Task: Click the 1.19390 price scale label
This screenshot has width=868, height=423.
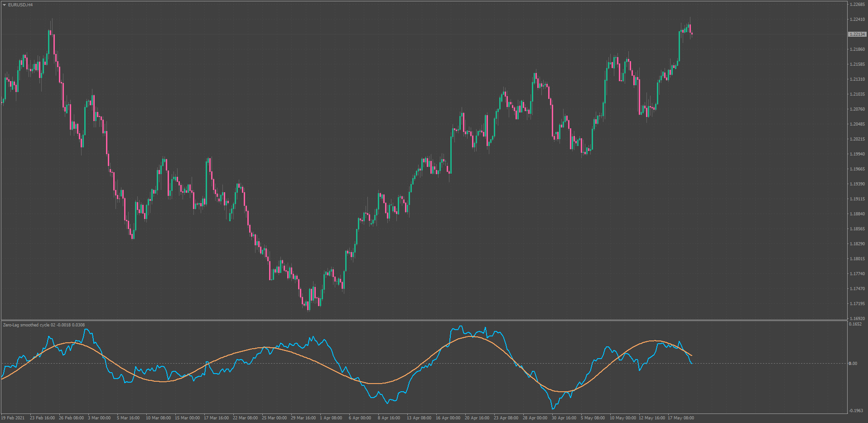Action: click(x=858, y=184)
